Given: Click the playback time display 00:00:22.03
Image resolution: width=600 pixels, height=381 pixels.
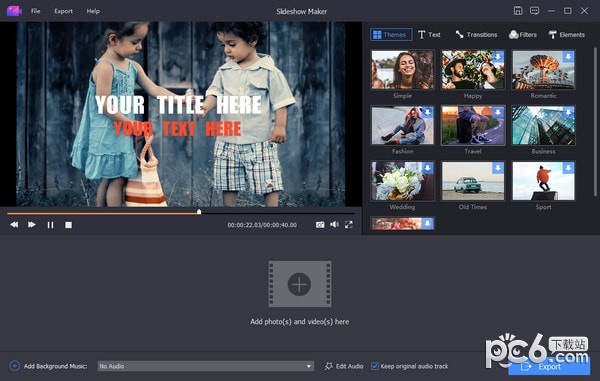Looking at the screenshot, I should [262, 225].
